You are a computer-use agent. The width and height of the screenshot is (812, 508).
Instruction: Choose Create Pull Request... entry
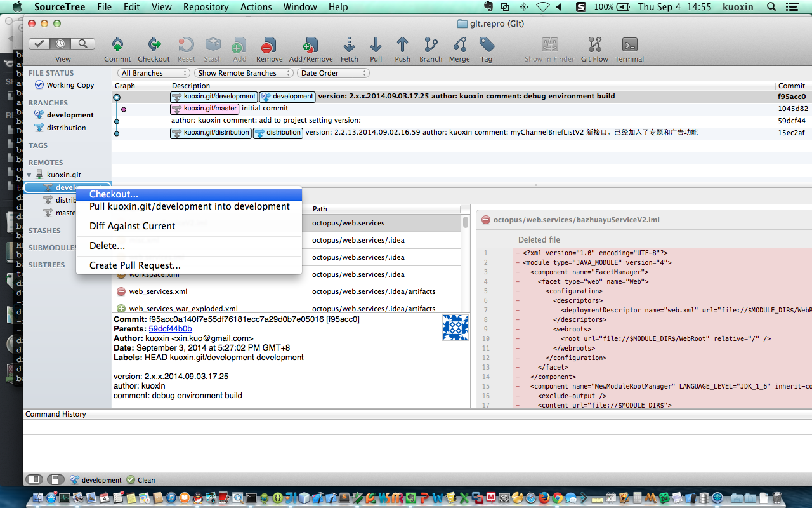[x=188, y=265]
